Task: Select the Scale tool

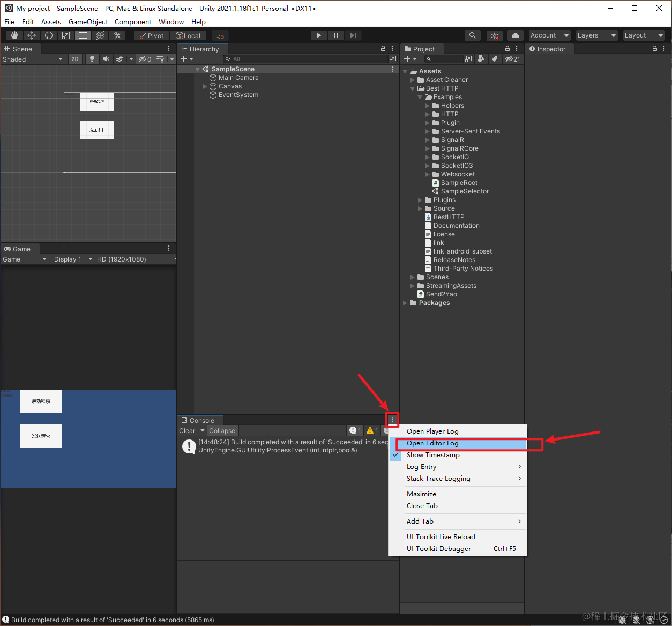Action: 66,35
